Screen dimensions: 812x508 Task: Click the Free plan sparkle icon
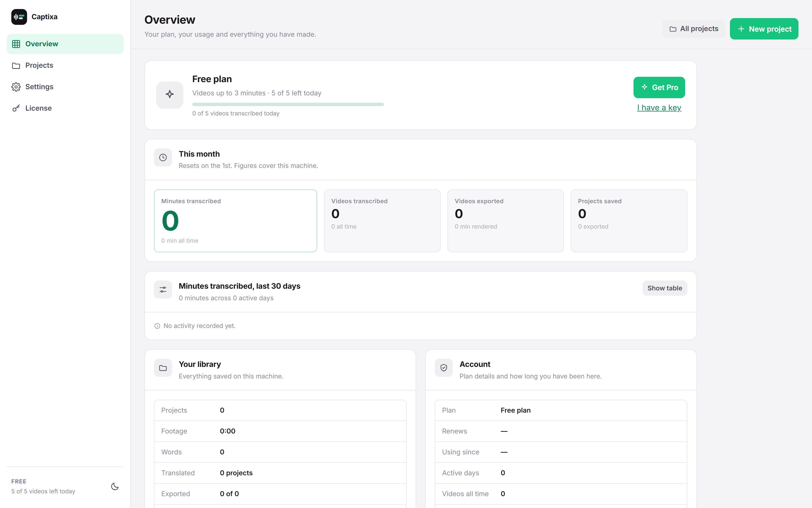170,95
